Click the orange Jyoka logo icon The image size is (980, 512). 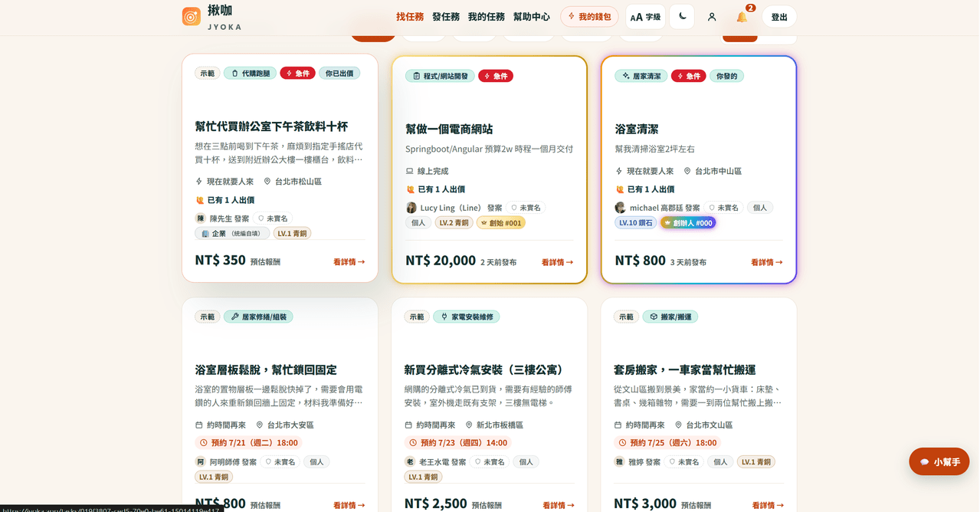tap(192, 16)
